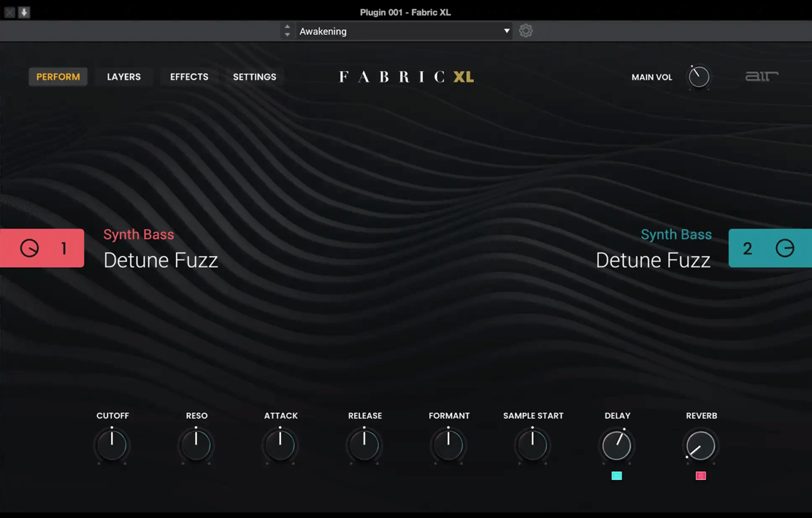Screen dimensions: 812x518
Task: Step to the previous preset with the up arrow
Action: pos(287,27)
